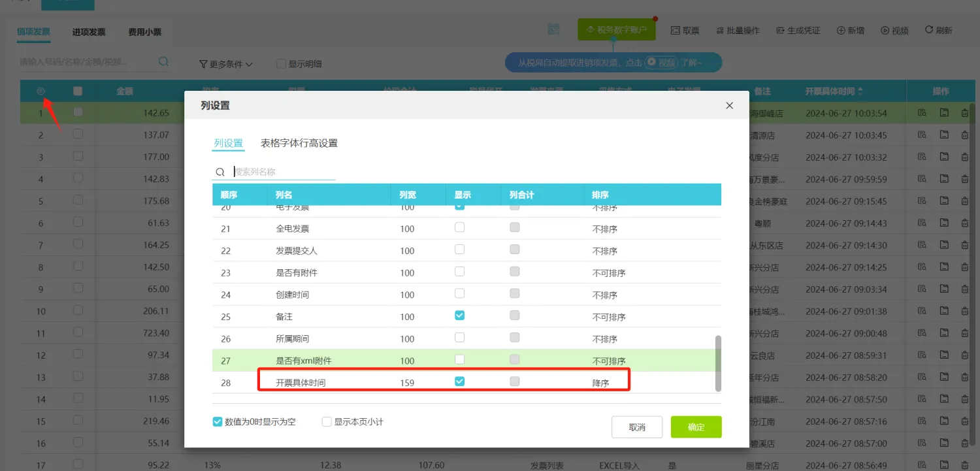Click archive icon for the 10:03:32 invoice row
This screenshot has width=980, height=471.
[944, 157]
